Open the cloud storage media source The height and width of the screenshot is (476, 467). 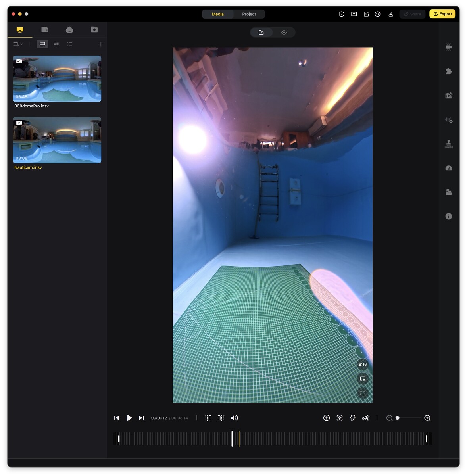tap(69, 29)
